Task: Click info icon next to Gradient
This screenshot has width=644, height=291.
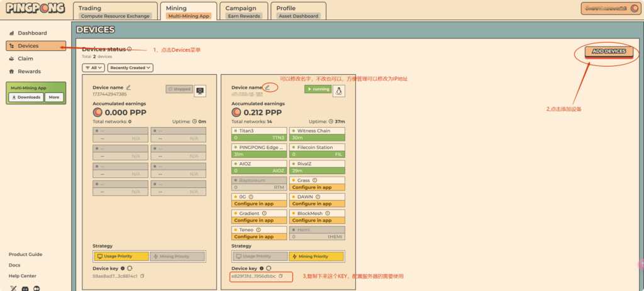Action: pyautogui.click(x=264, y=213)
